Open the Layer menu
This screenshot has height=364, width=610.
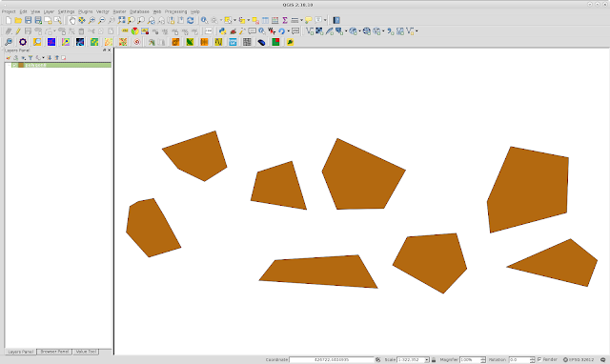point(49,11)
